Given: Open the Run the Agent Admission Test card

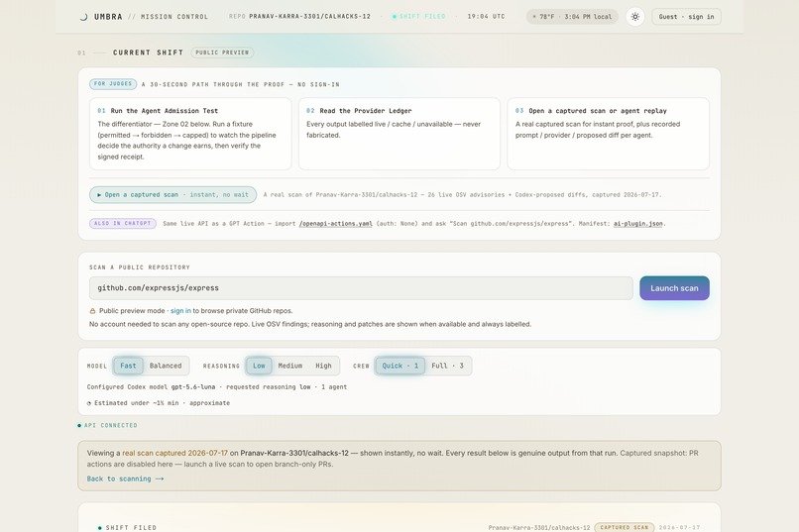Looking at the screenshot, I should pyautogui.click(x=190, y=134).
